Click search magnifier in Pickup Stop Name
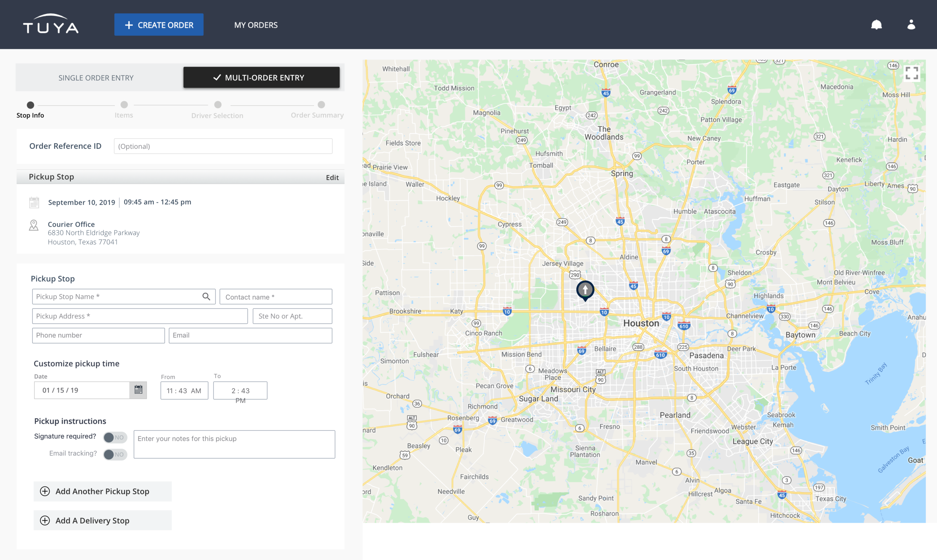The width and height of the screenshot is (937, 560). (206, 297)
